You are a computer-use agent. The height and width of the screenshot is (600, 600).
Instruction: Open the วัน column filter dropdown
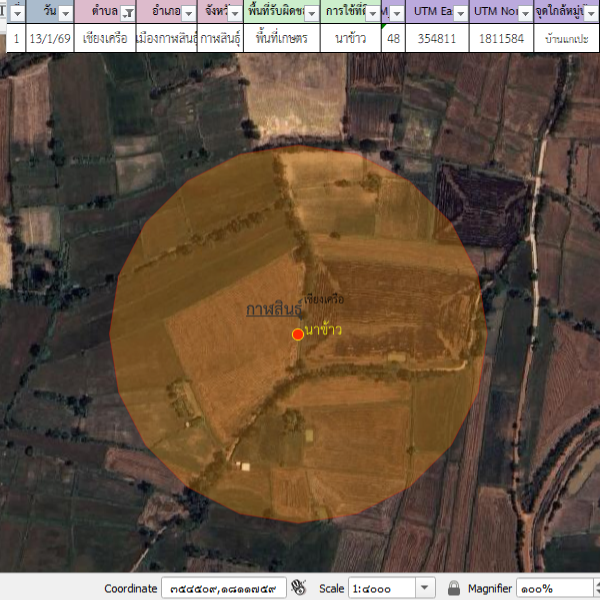(65, 13)
